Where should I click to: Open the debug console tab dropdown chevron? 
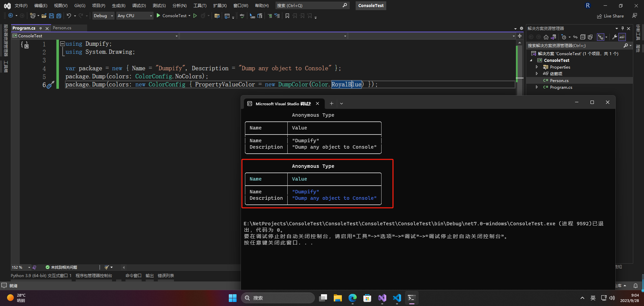[x=342, y=104]
